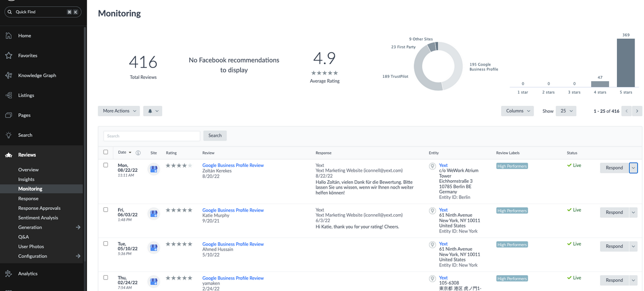Select the Zoltán Kerekes review checkbox

106,165
